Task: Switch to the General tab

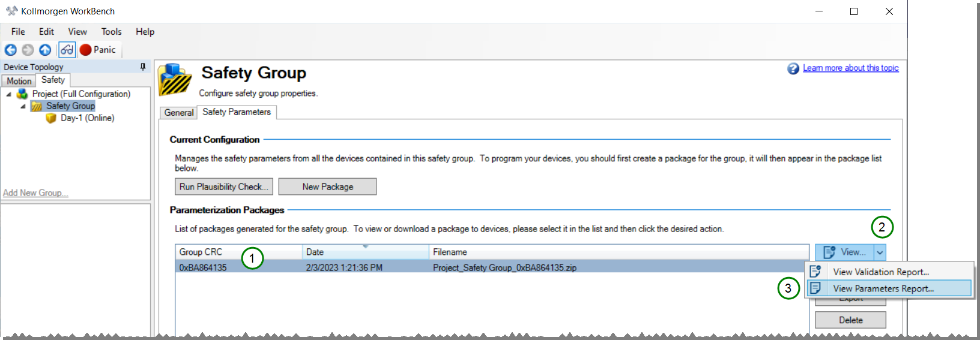Action: pyautogui.click(x=179, y=113)
